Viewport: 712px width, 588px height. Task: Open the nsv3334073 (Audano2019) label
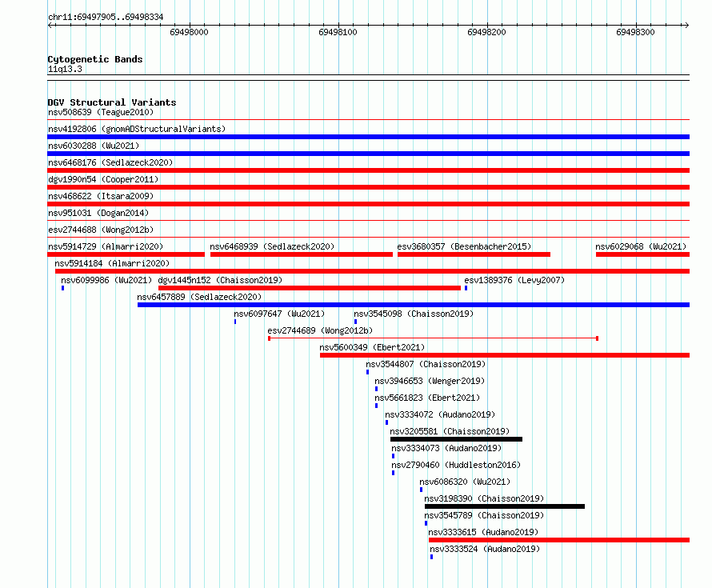coord(446,448)
